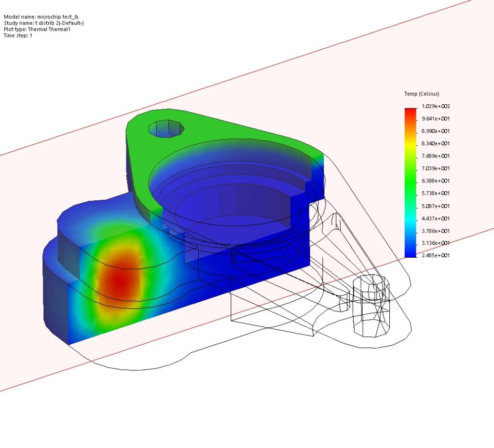The height and width of the screenshot is (448, 494).
Task: Select the Temp (Celsius) legend title
Action: tap(422, 94)
